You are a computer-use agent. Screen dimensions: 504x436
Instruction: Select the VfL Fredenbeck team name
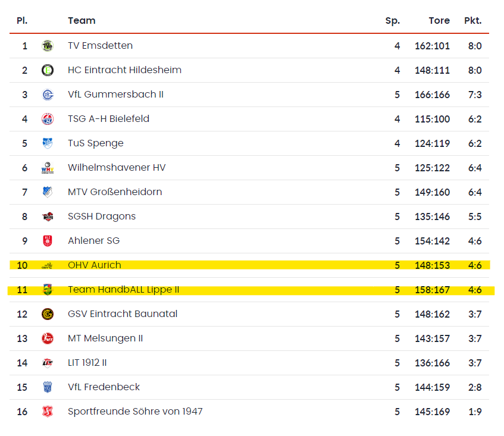104,387
